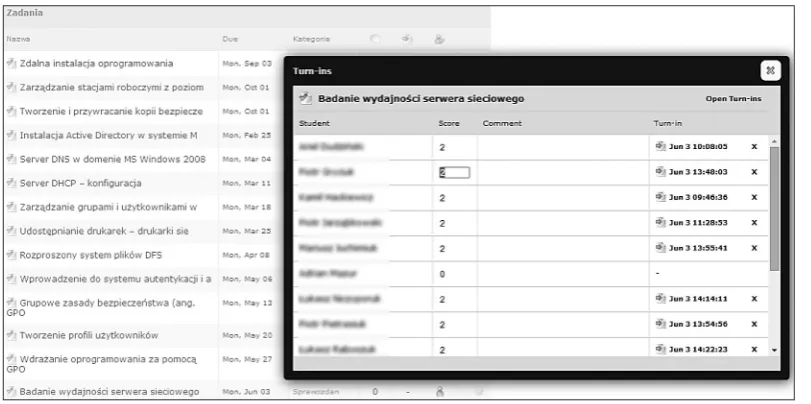Viewport: 811px width, 404px height.
Task: Click the Student column header
Action: pos(314,123)
